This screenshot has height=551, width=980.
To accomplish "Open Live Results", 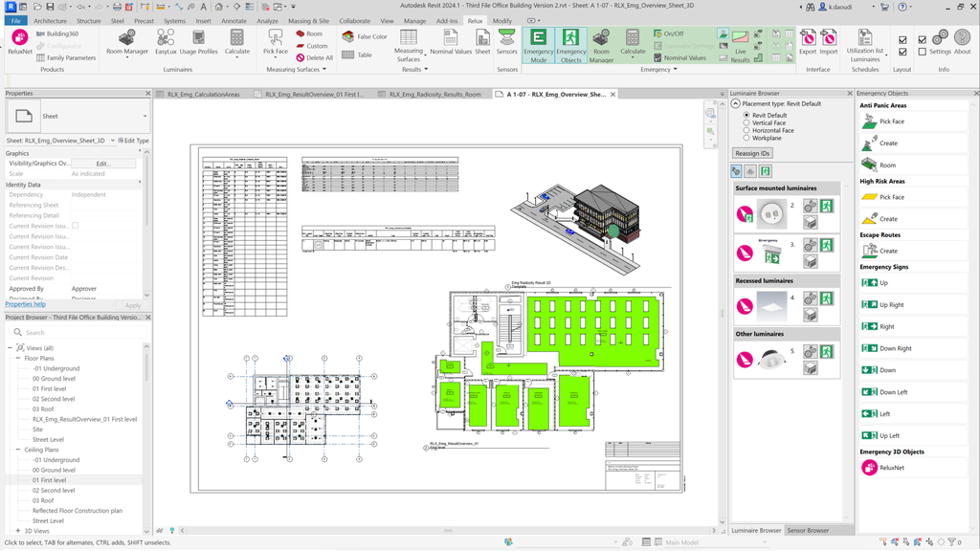I will (740, 46).
